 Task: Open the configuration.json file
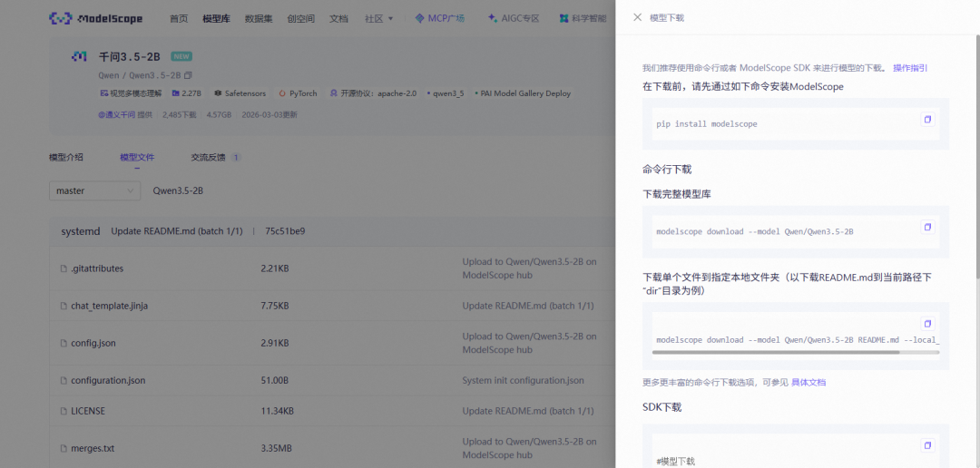click(x=108, y=381)
